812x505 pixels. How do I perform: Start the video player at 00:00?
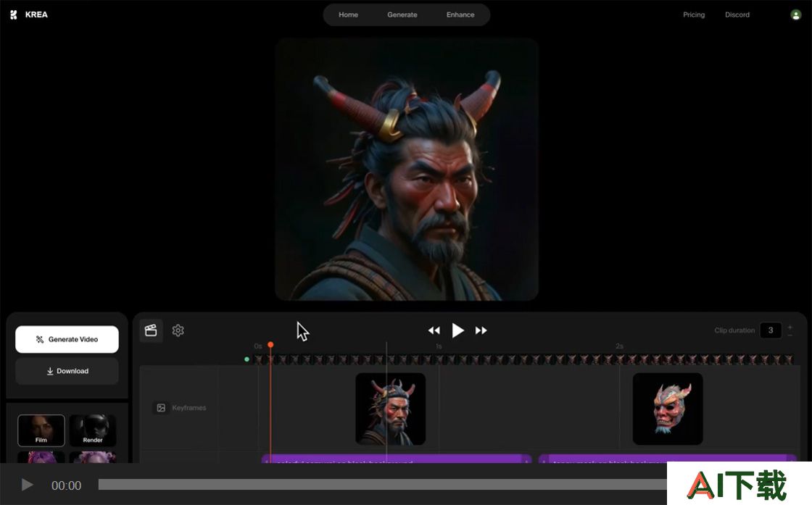pos(27,485)
